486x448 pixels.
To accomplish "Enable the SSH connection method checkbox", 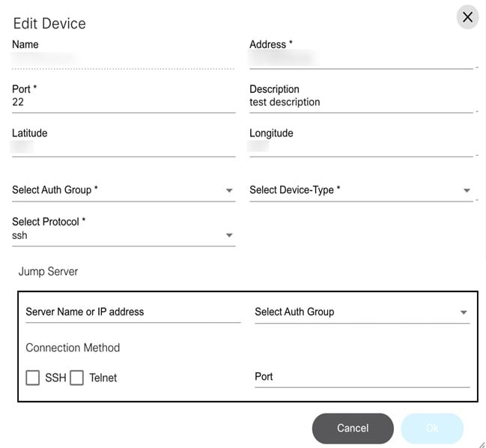I will (33, 378).
